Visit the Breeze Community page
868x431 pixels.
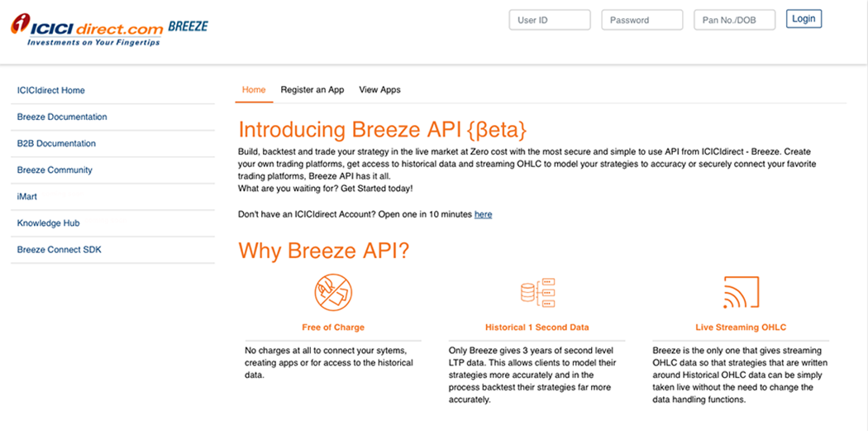(x=55, y=170)
